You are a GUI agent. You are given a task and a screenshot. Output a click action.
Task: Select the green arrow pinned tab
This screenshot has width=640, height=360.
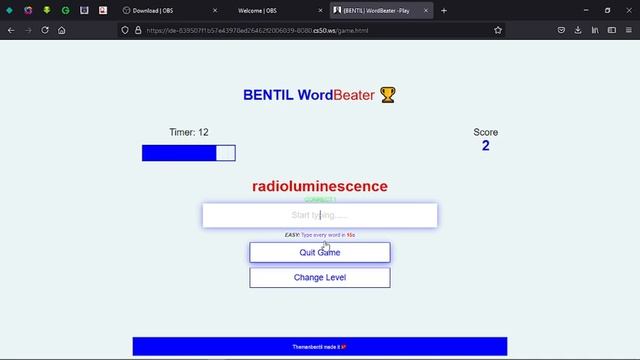(x=47, y=10)
